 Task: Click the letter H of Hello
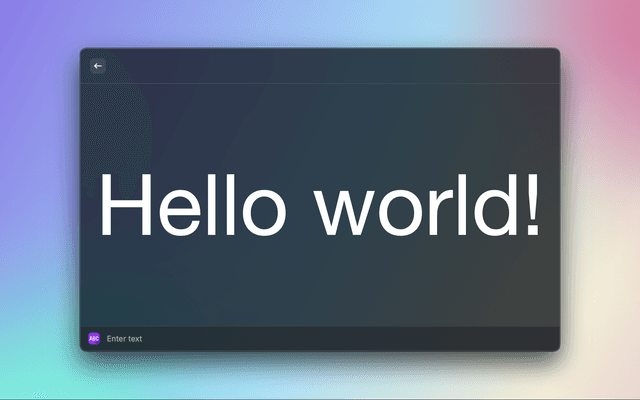pos(124,207)
